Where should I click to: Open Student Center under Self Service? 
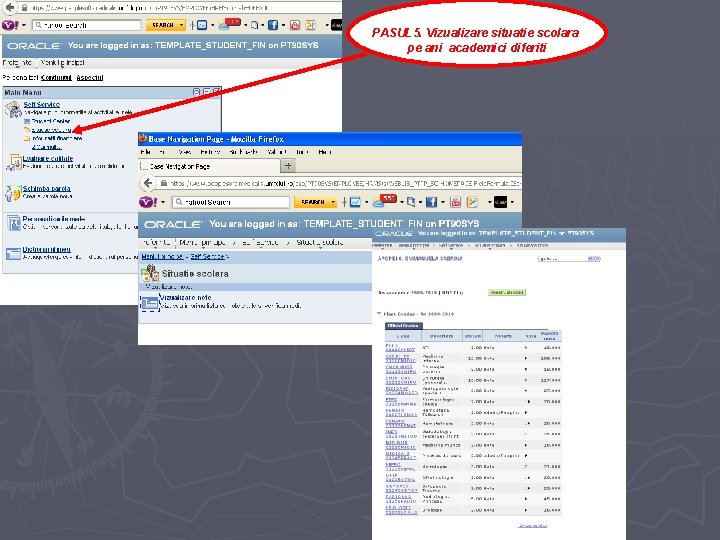pos(51,121)
